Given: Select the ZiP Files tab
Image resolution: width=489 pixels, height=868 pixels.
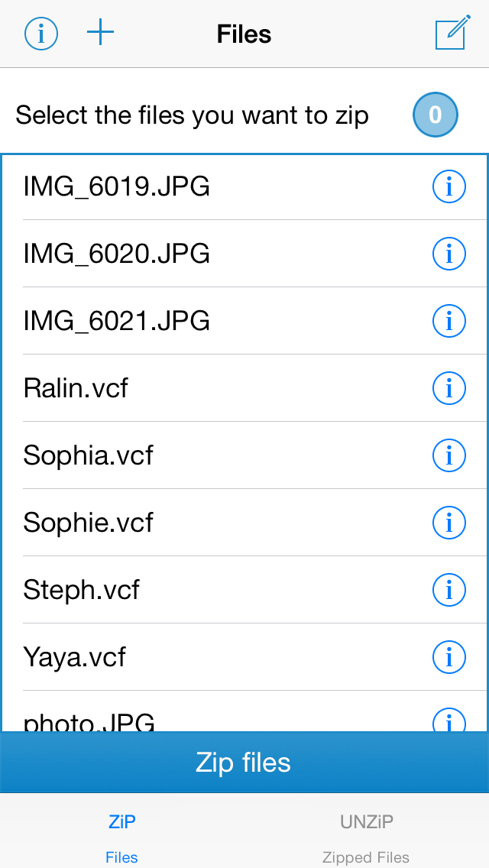Looking at the screenshot, I should pyautogui.click(x=121, y=833).
